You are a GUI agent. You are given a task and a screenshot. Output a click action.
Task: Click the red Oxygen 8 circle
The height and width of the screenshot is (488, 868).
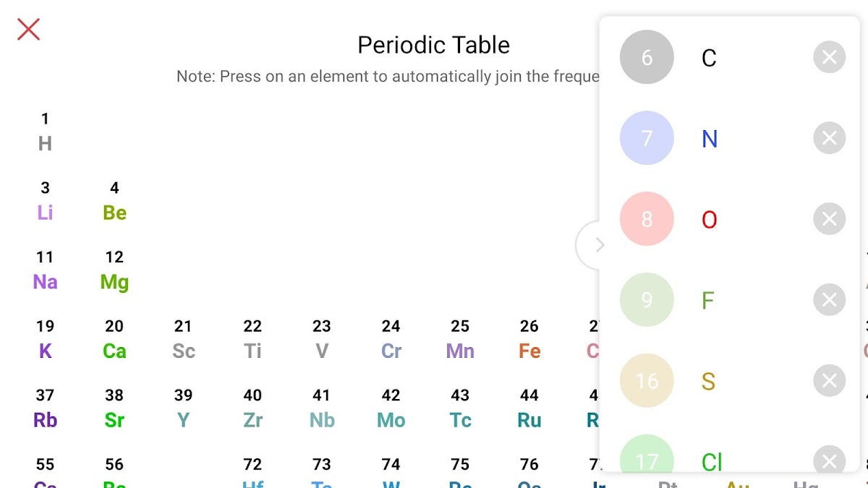pyautogui.click(x=647, y=219)
